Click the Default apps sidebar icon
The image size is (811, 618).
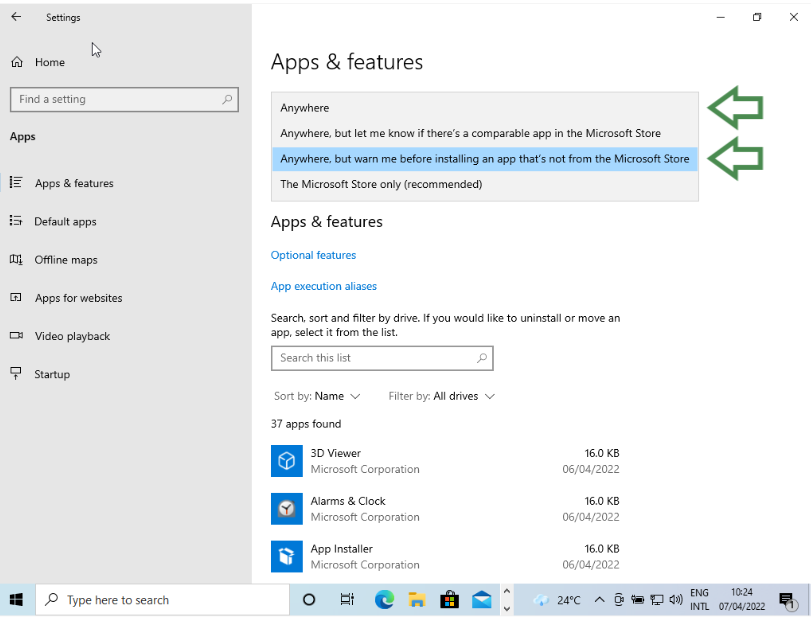click(16, 221)
